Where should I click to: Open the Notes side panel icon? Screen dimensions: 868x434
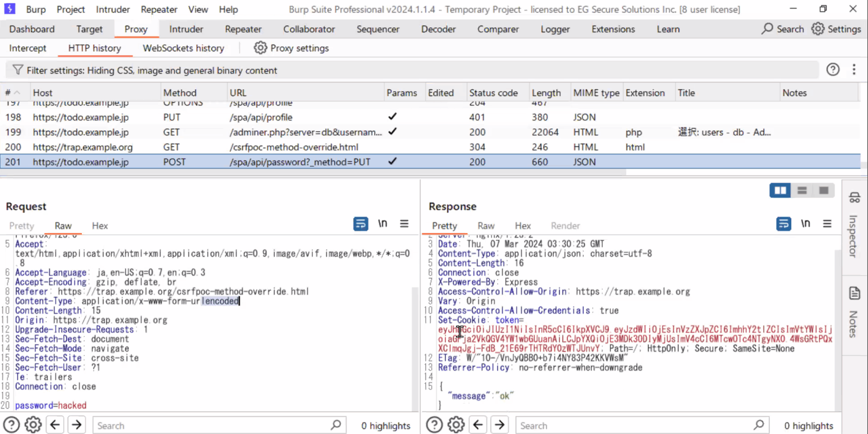coord(854,293)
